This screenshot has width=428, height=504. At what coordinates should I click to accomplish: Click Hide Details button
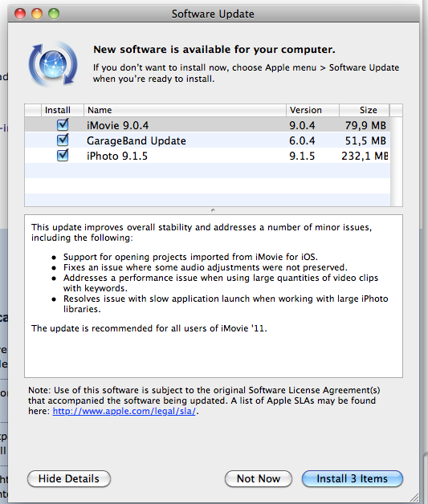pos(69,478)
